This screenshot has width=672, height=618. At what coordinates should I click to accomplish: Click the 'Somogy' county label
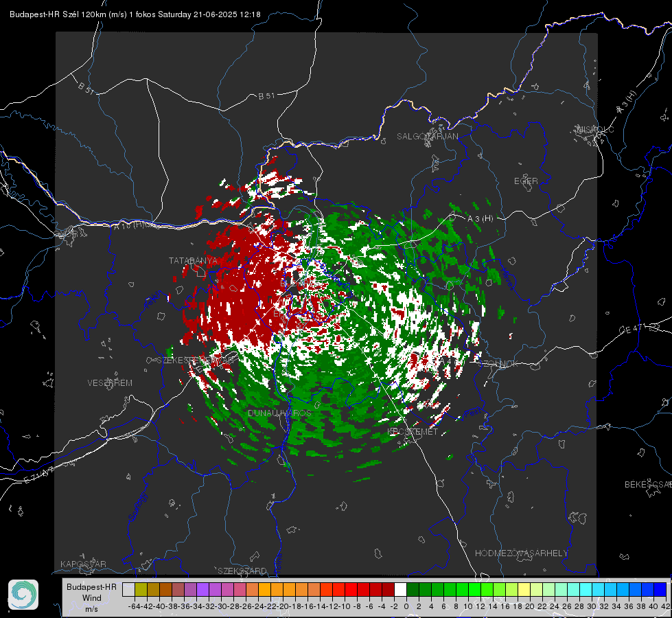click(x=137, y=507)
